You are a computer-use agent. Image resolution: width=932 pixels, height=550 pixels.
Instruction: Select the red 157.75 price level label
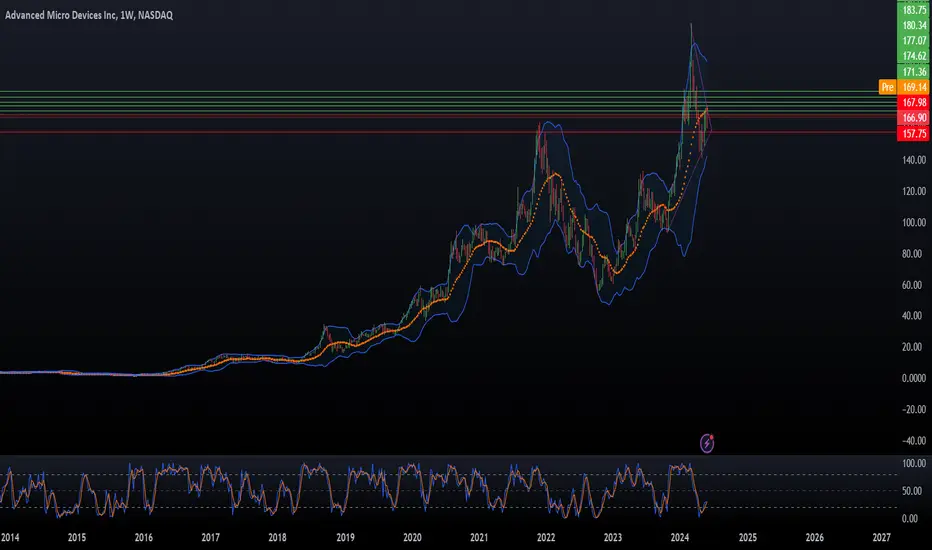point(914,133)
